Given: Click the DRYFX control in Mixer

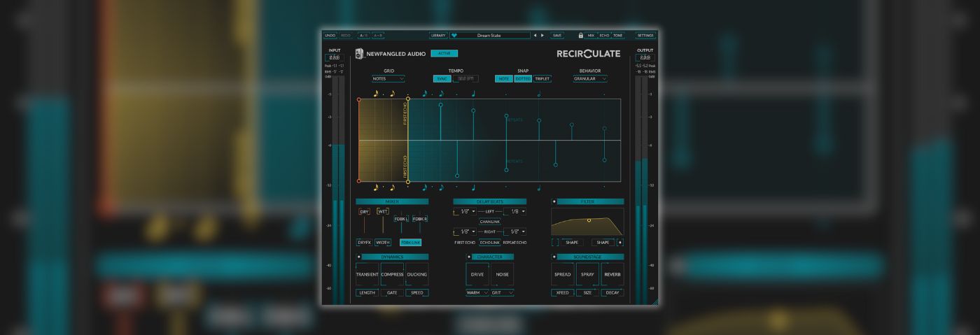Looking at the screenshot, I should click(x=365, y=243).
